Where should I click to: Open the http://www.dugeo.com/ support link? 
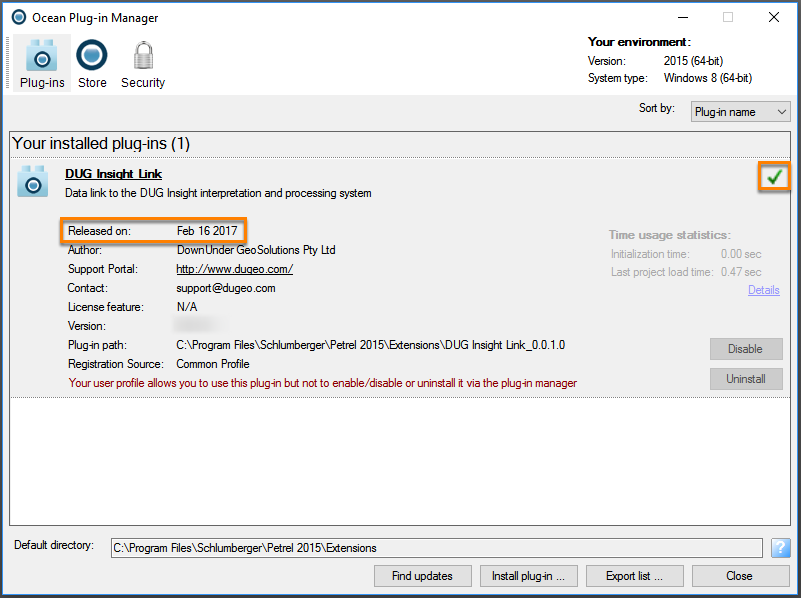coord(234,269)
